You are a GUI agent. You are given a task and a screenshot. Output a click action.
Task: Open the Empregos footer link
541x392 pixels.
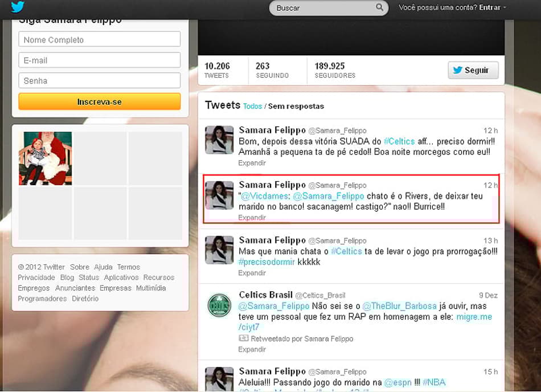tap(34, 288)
